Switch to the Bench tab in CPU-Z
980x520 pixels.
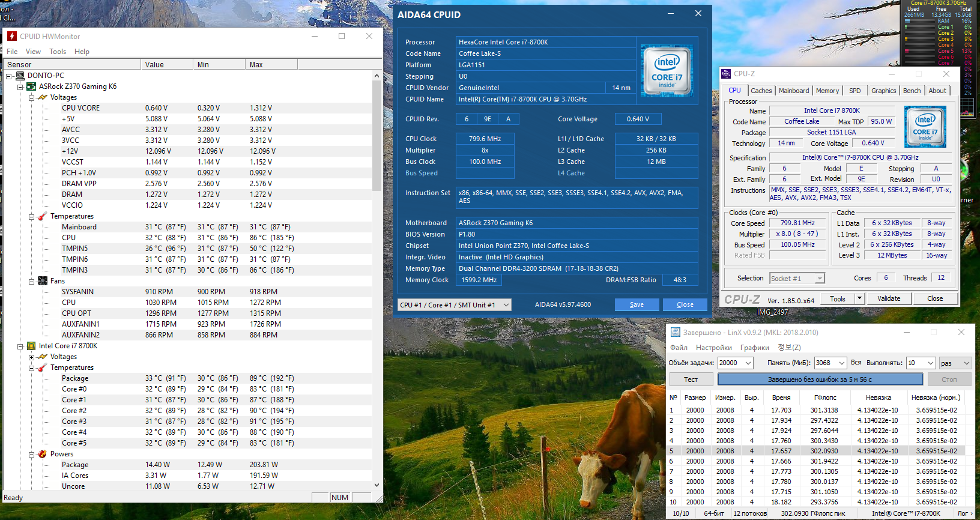tap(912, 91)
